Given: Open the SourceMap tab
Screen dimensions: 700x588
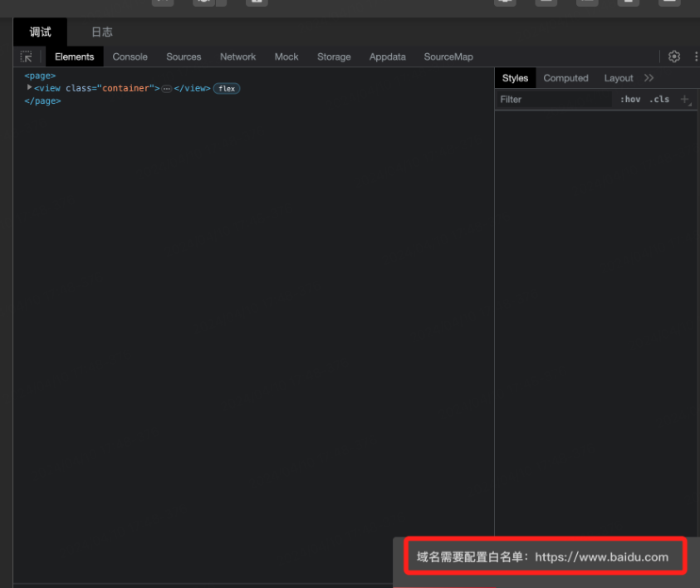Looking at the screenshot, I should tap(448, 56).
